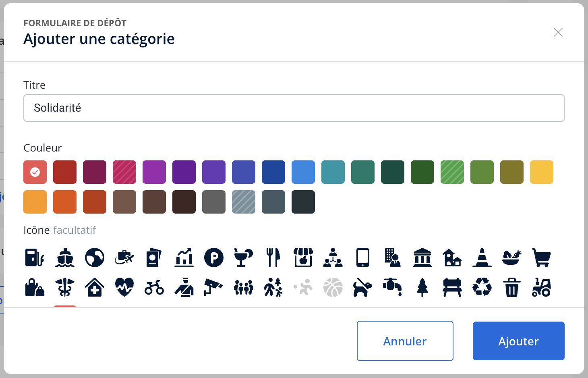
Task: Pick the park bench icon
Action: pos(452,287)
